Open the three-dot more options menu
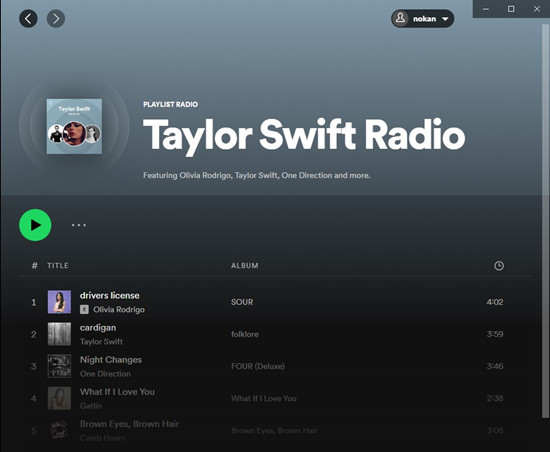The image size is (550, 452). pyautogui.click(x=79, y=225)
